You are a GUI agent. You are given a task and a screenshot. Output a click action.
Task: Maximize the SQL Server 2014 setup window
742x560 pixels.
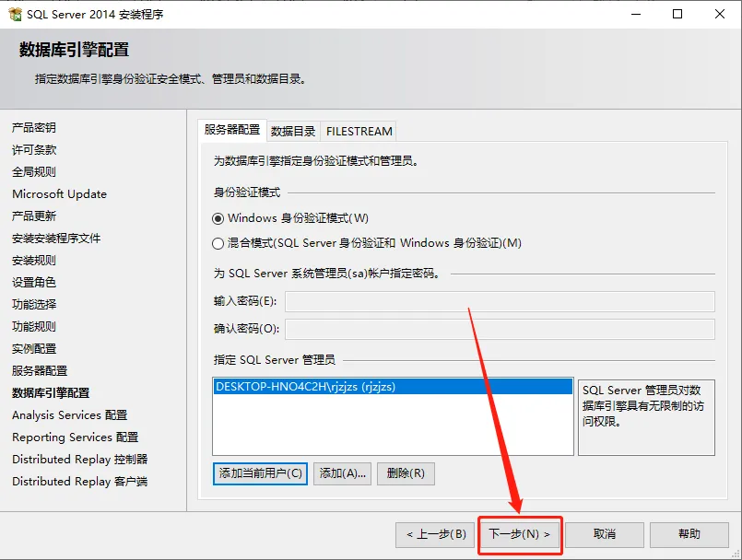tap(677, 14)
